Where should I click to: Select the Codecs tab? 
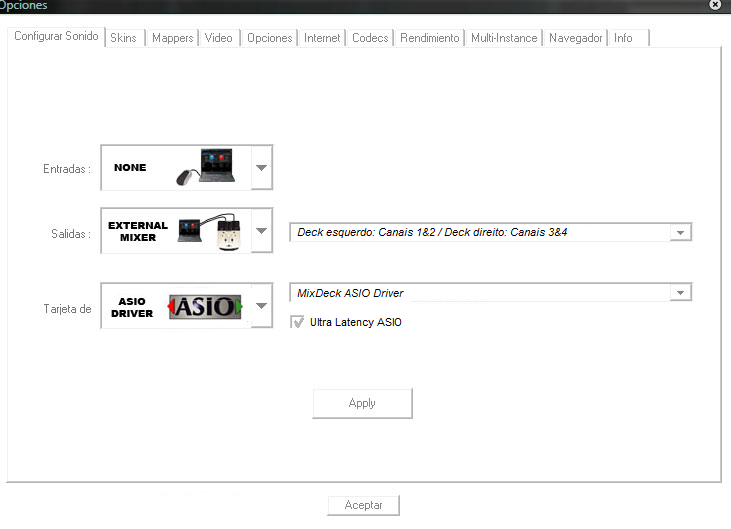[370, 38]
